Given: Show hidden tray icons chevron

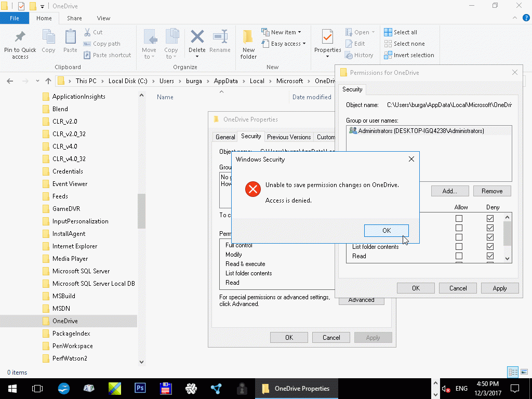Looking at the screenshot, I should (x=435, y=383).
